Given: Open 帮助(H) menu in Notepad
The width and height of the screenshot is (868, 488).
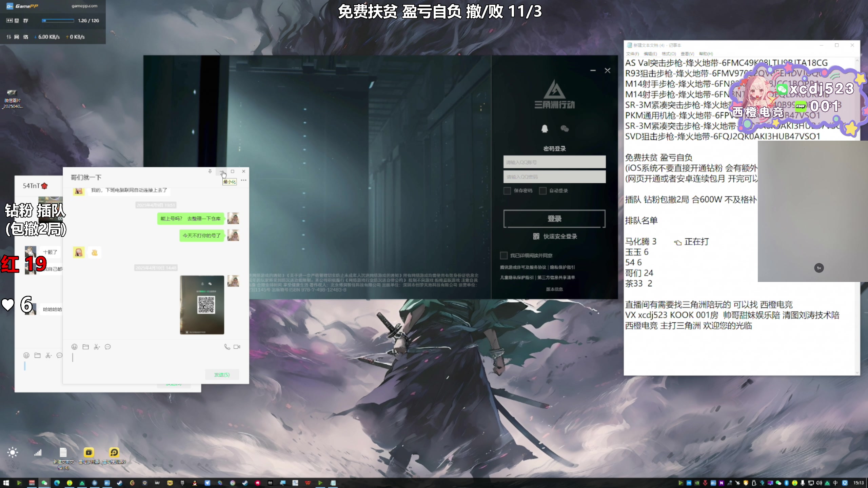Looking at the screenshot, I should click(706, 54).
